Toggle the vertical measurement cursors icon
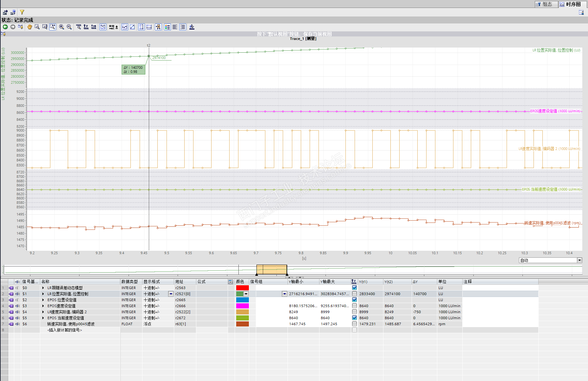588x381 pixels. [x=142, y=27]
